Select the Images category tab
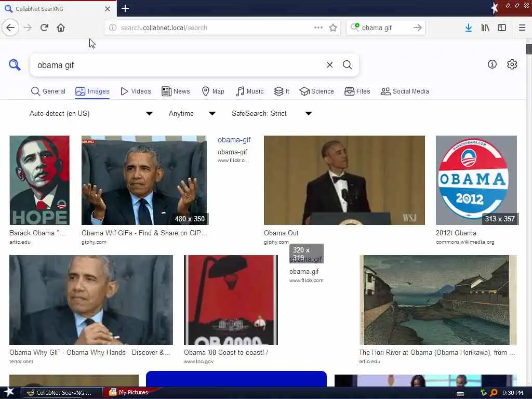The image size is (532, 399). [92, 91]
